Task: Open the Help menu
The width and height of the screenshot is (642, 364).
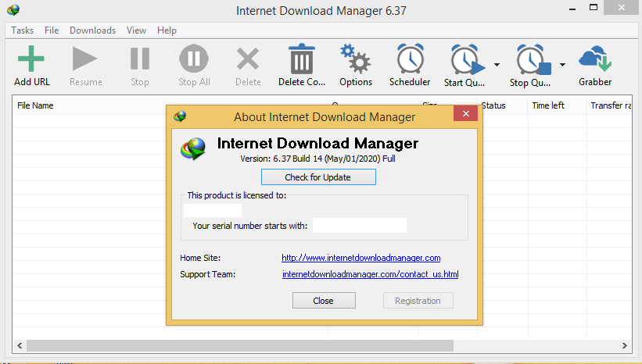Action: [167, 30]
